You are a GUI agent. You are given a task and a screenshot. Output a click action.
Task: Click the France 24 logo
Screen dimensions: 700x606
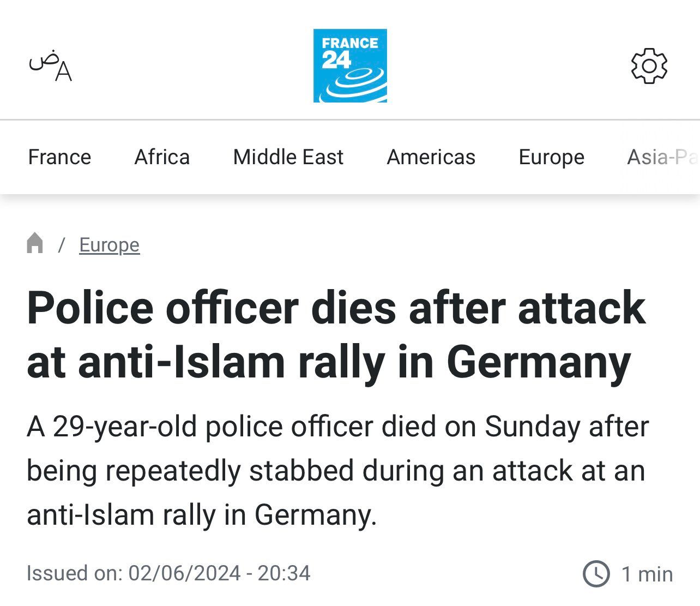350,65
